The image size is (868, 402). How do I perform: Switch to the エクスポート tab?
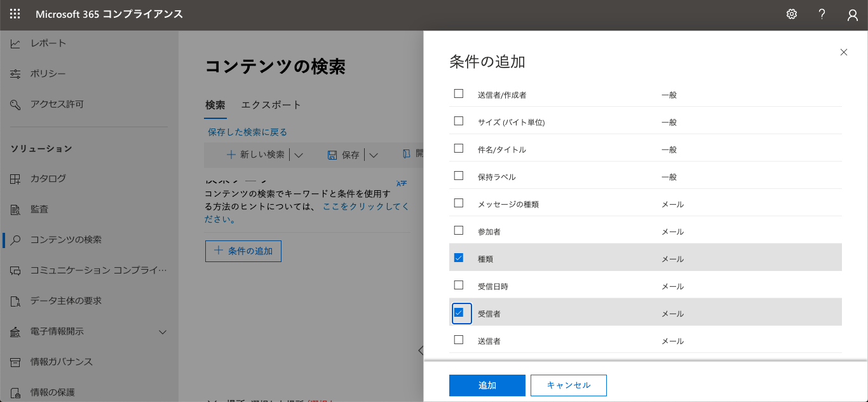(271, 105)
